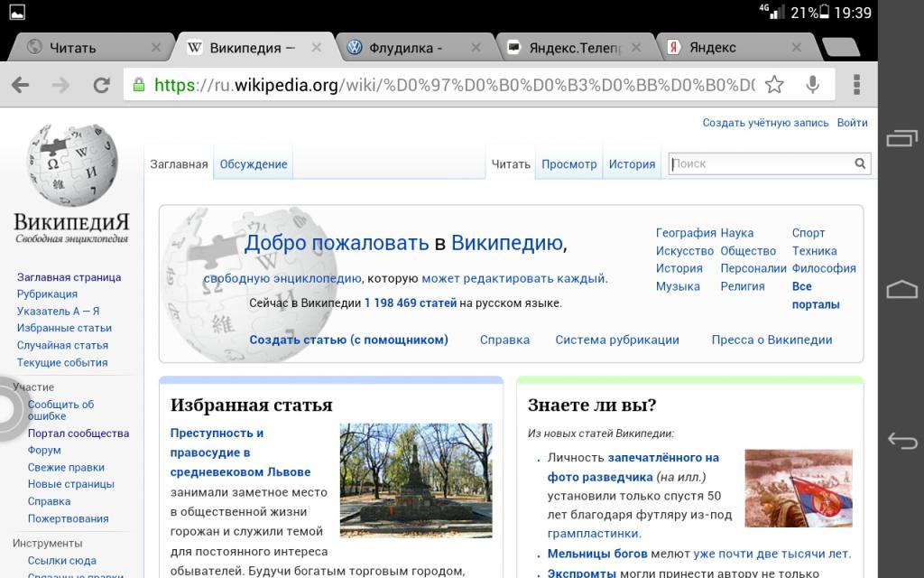Close the first Читать tab
This screenshot has height=578, width=924.
click(x=156, y=47)
